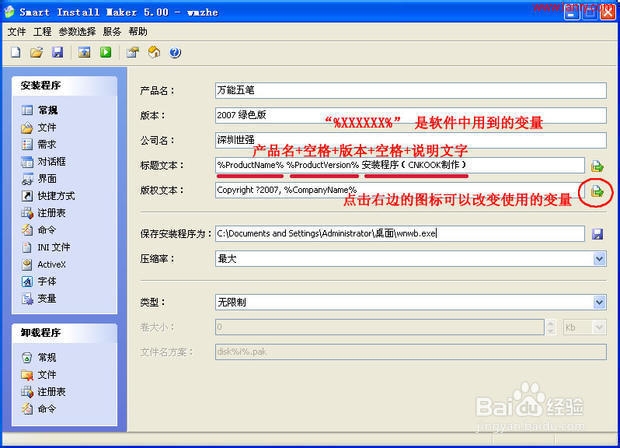Insert variable icon beside 标题文本
This screenshot has height=448, width=620.
597,166
